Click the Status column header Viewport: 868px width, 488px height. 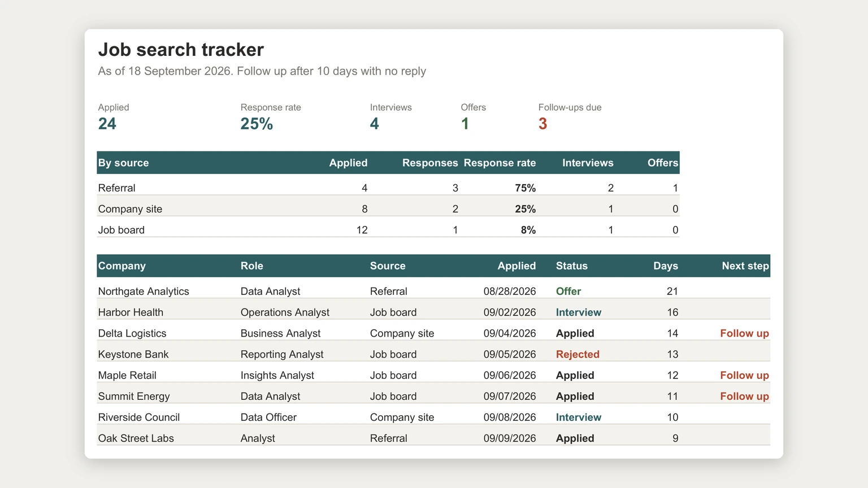[x=572, y=265]
